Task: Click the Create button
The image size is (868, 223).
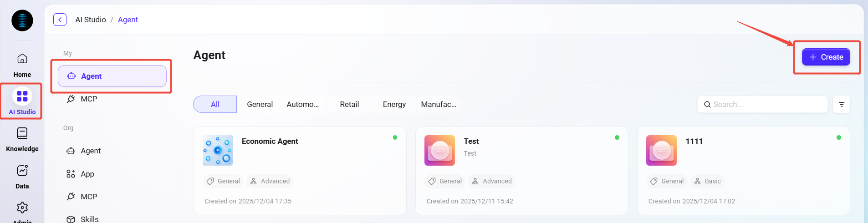Action: 826,57
